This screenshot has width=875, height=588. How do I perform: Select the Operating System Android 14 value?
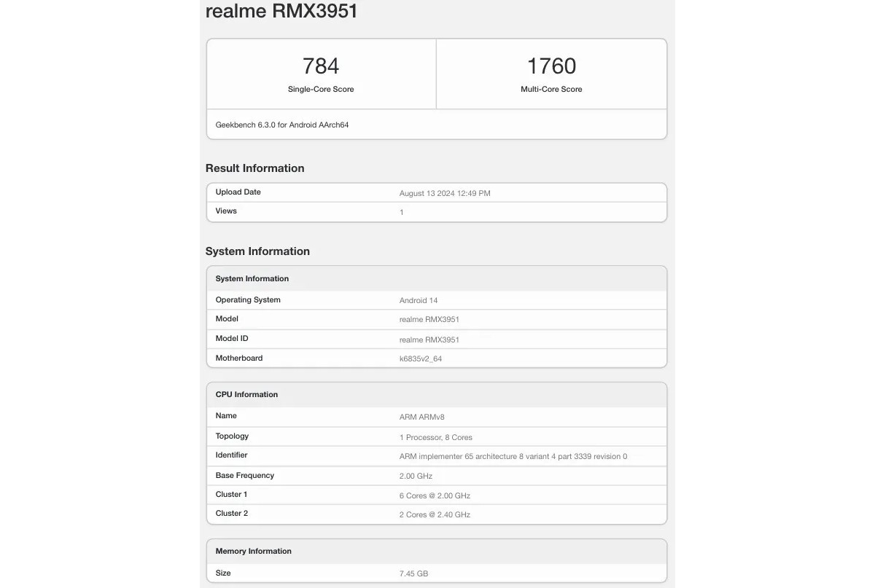(419, 300)
